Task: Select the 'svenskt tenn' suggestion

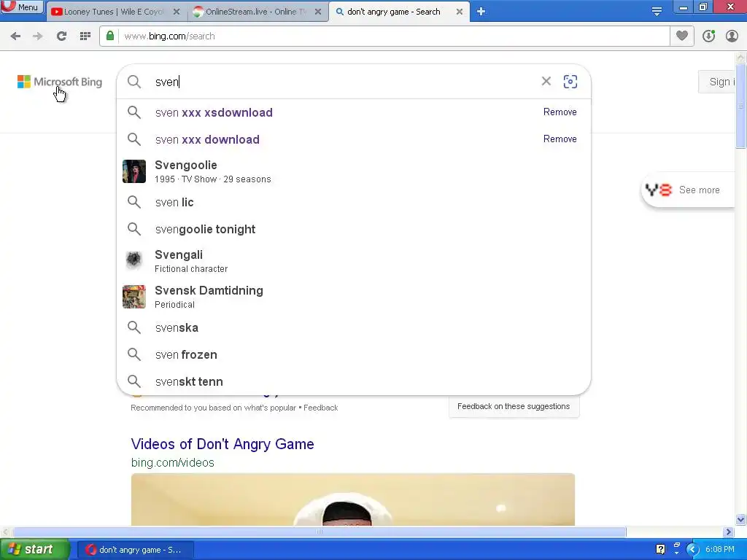Action: tap(354, 381)
